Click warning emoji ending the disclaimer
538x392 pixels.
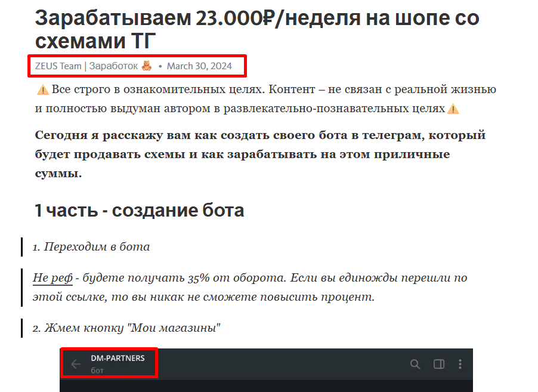453,109
